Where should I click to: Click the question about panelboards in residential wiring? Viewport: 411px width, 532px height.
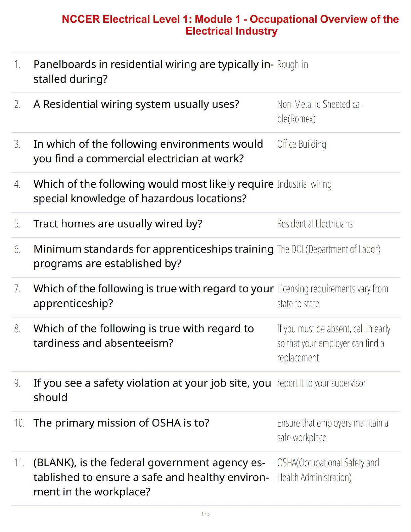click(153, 72)
